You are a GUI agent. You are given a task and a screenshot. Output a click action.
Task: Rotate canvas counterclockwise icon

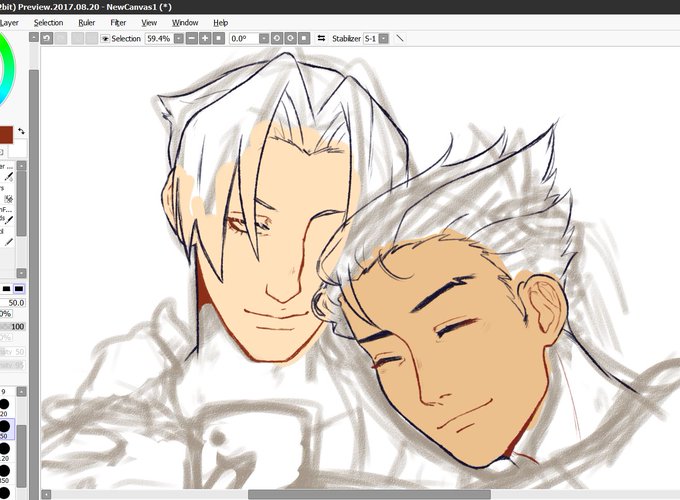click(x=277, y=39)
